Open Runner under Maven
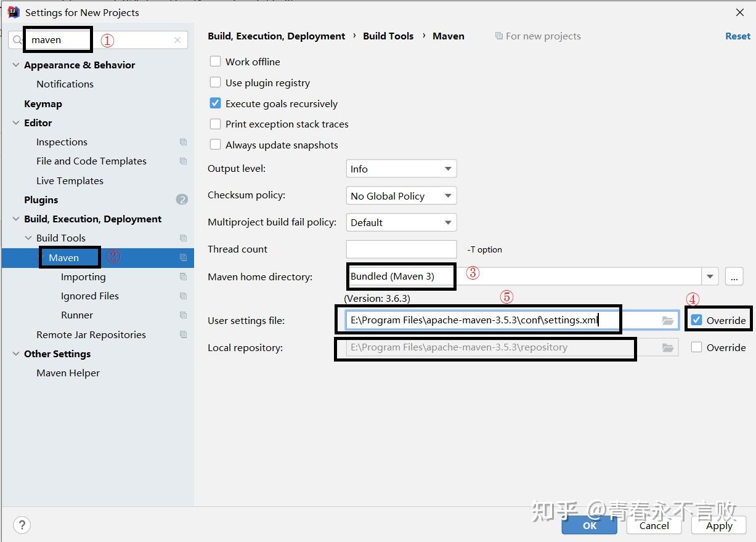The width and height of the screenshot is (756, 542). point(77,315)
